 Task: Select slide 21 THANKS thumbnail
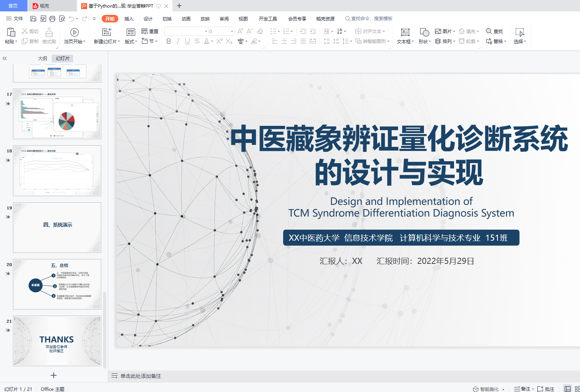click(x=57, y=341)
